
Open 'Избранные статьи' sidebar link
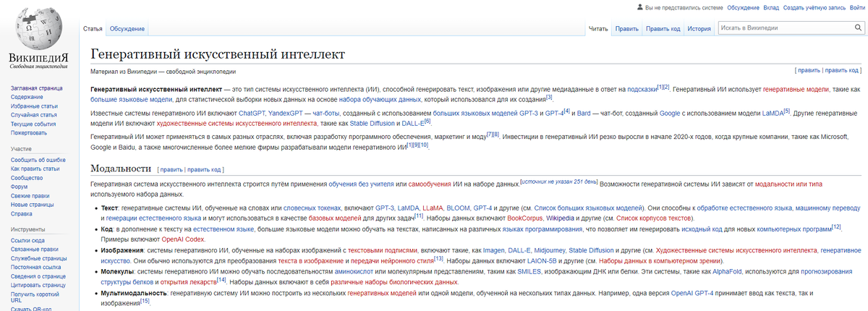[x=34, y=106]
